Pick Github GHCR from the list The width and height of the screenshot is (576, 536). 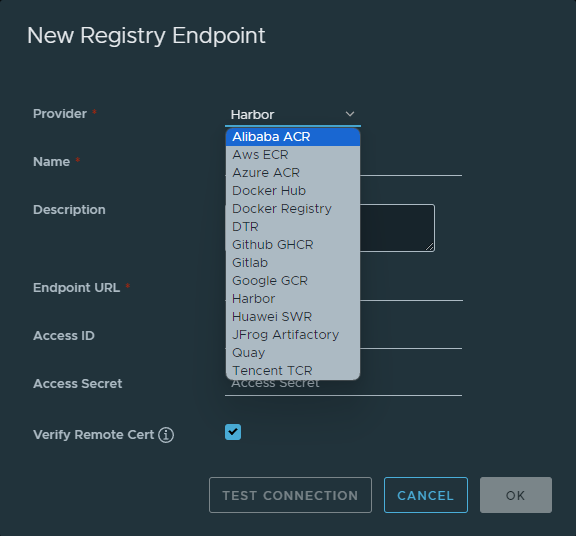(x=293, y=245)
